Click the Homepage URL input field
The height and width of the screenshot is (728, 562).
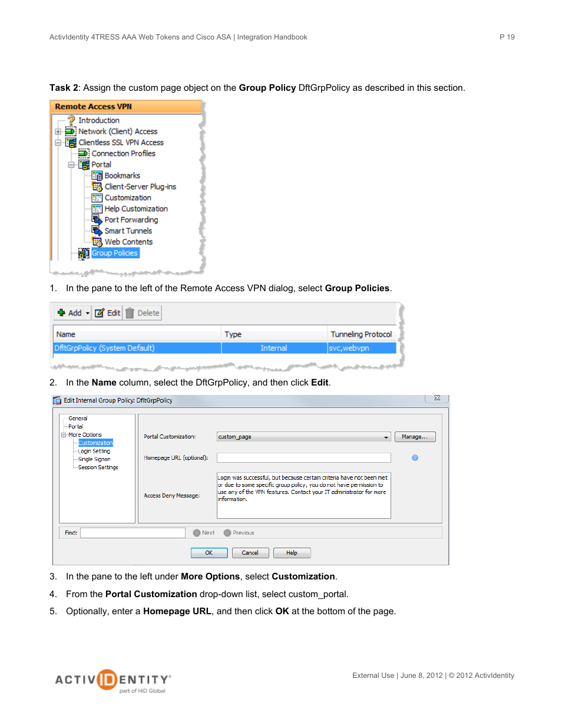click(304, 457)
